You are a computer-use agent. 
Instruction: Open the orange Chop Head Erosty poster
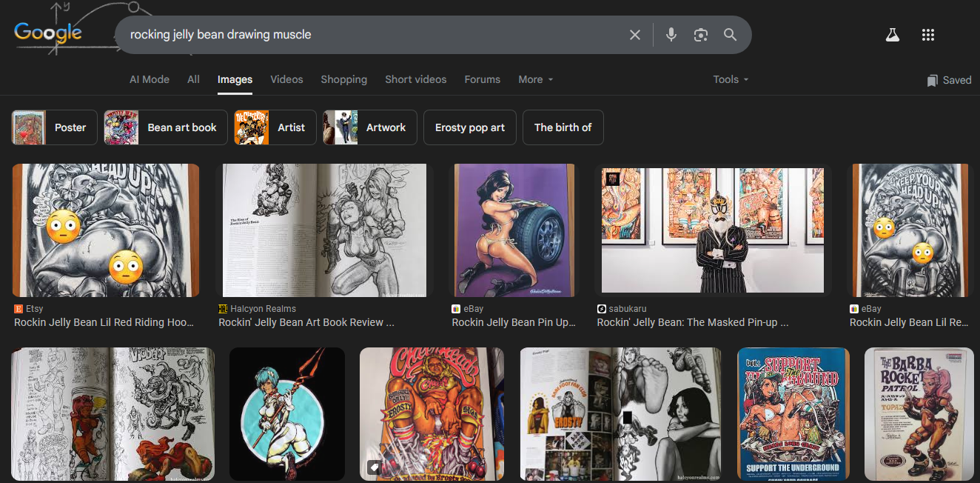(x=432, y=414)
